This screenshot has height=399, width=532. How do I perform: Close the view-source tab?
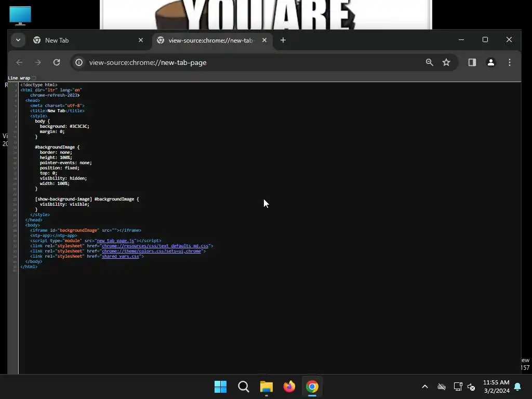[264, 40]
